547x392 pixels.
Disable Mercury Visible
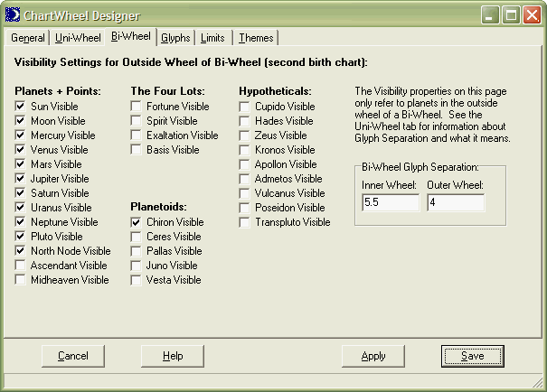click(20, 135)
